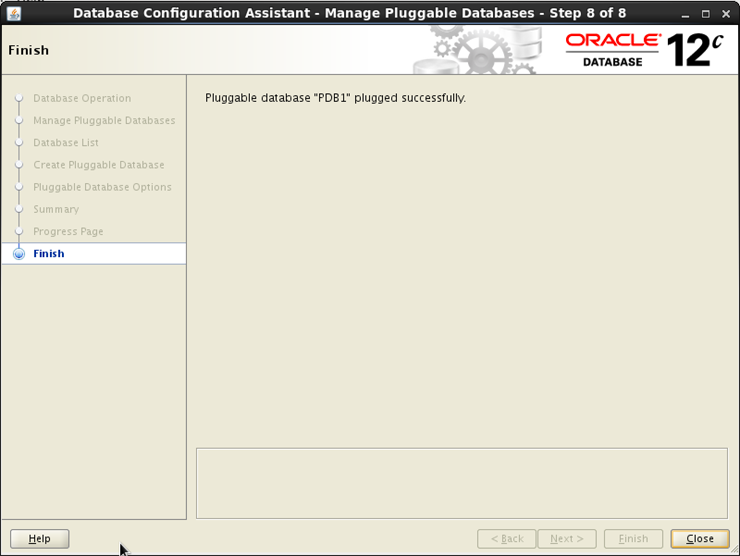Click the Oracle Database 12c logo
This screenshot has height=556, width=740.
pyautogui.click(x=644, y=50)
